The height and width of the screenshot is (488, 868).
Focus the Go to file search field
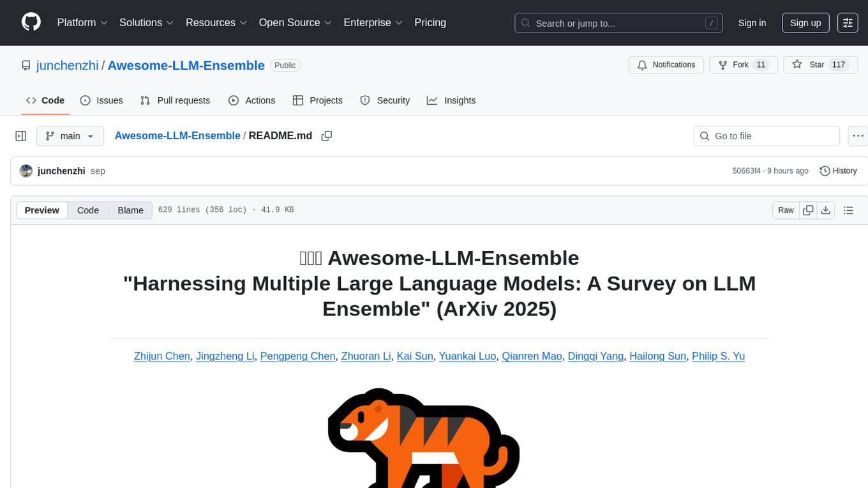click(x=767, y=136)
